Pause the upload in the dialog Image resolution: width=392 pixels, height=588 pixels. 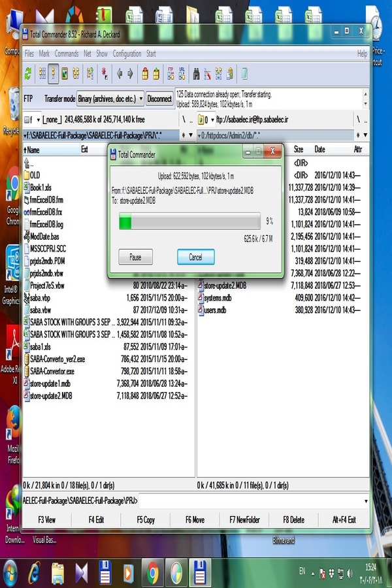pyautogui.click(x=135, y=257)
